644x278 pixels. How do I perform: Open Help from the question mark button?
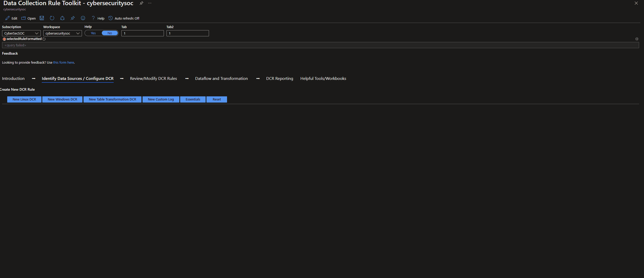[x=98, y=18]
